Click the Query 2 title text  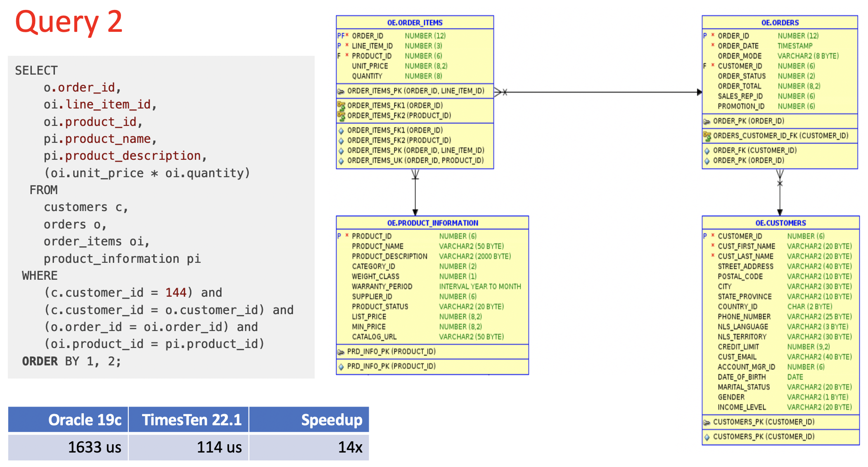(x=69, y=21)
